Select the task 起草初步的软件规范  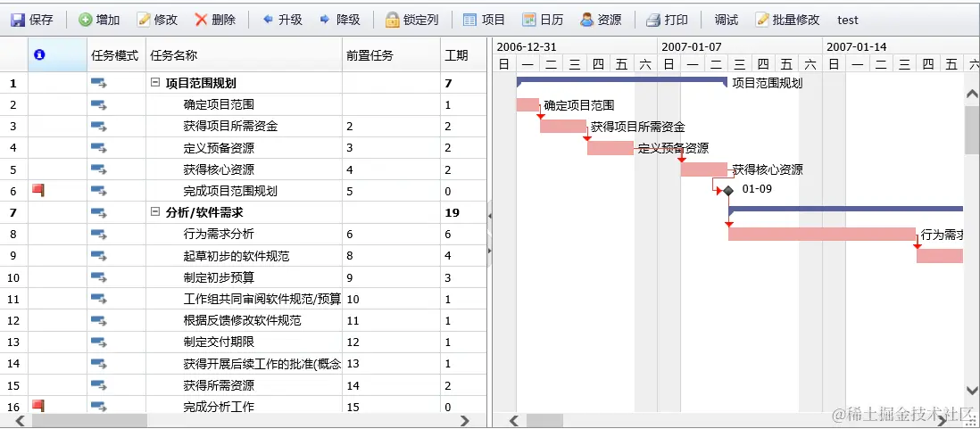237,256
